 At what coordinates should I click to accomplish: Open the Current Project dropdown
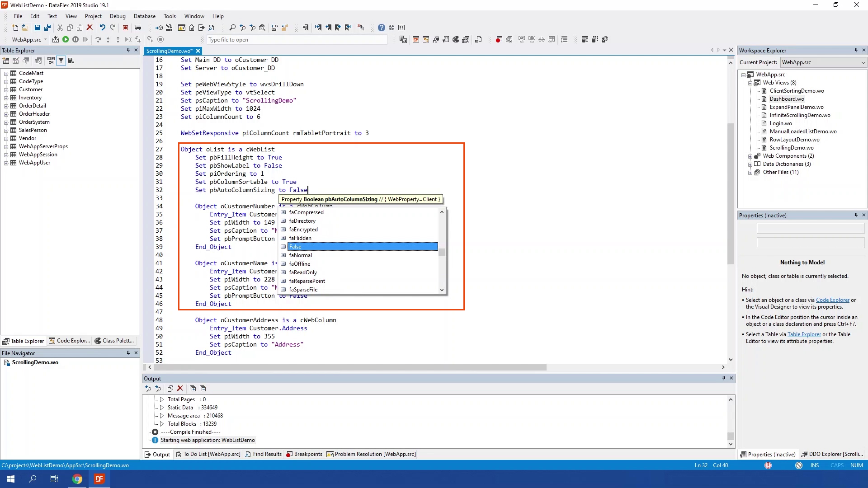tap(863, 62)
